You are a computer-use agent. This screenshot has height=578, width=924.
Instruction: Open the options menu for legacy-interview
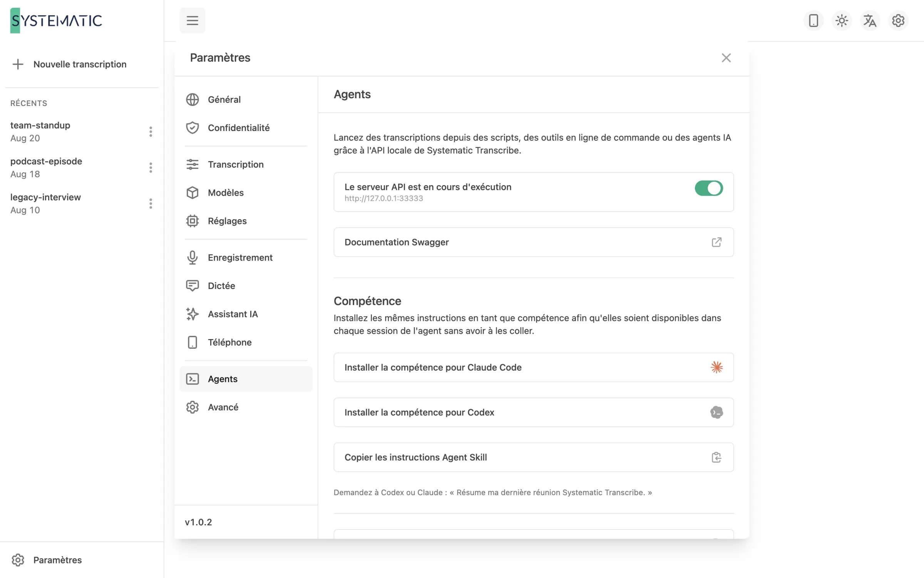click(x=151, y=203)
